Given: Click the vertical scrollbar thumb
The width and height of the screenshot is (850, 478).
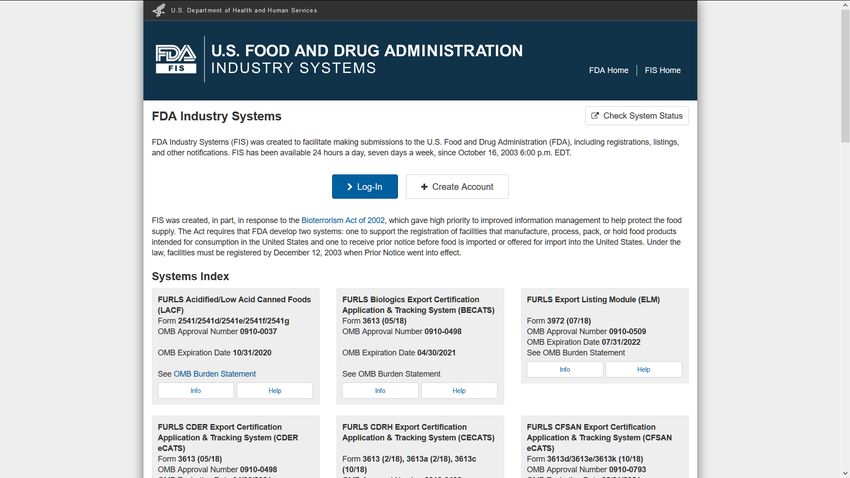Looking at the screenshot, I should pos(845,76).
